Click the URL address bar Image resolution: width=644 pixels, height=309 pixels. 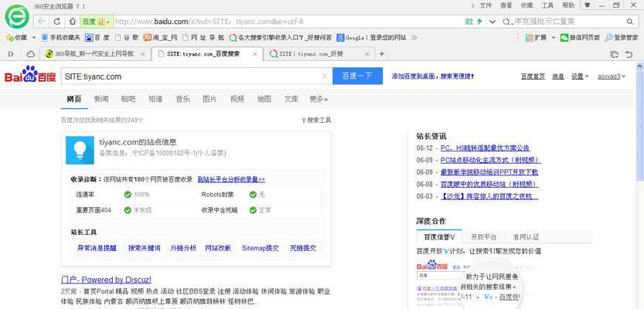(x=288, y=22)
